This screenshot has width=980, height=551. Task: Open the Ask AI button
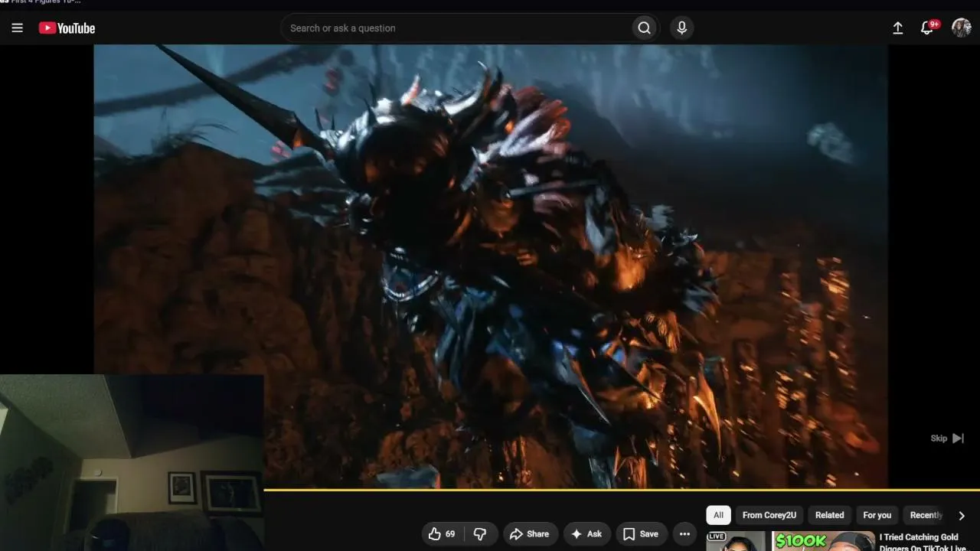[x=586, y=534]
